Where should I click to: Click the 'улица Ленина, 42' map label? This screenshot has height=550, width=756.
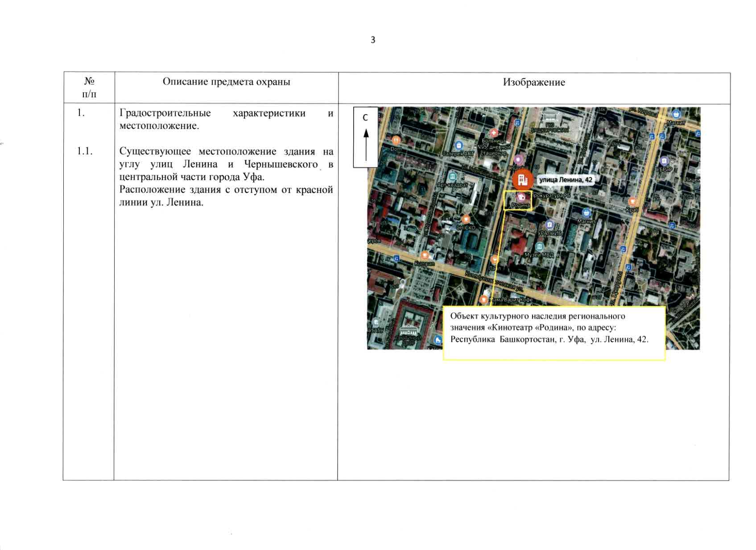(x=565, y=180)
